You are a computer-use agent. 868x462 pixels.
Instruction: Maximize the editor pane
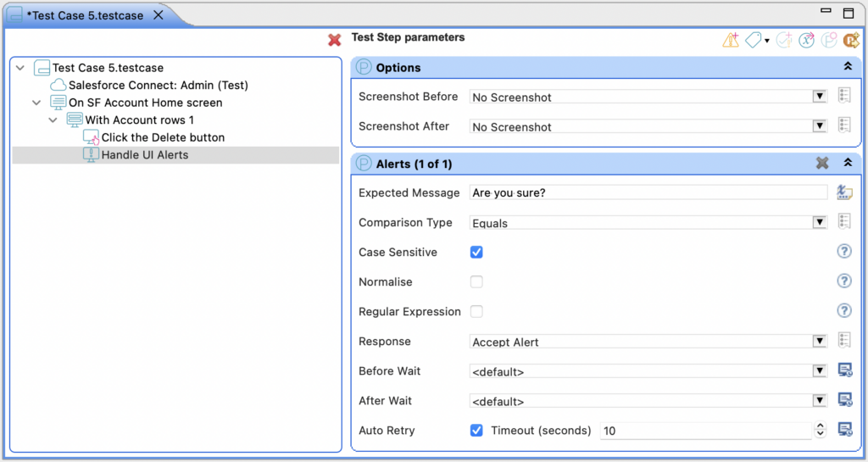click(x=849, y=14)
